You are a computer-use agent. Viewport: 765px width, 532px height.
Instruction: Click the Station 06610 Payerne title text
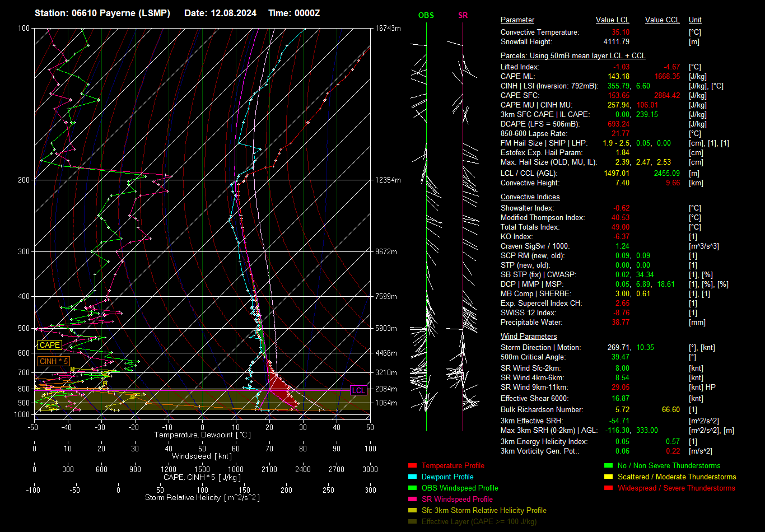click(102, 13)
